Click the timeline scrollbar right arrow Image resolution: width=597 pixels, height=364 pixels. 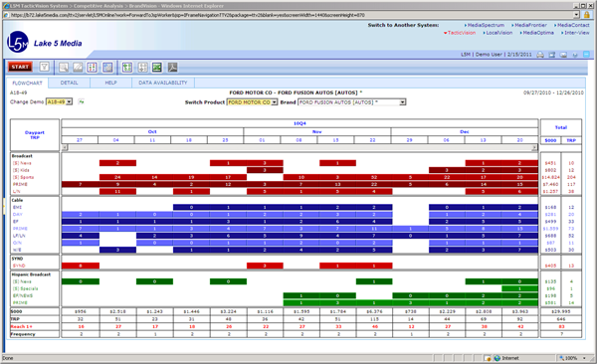click(534, 147)
